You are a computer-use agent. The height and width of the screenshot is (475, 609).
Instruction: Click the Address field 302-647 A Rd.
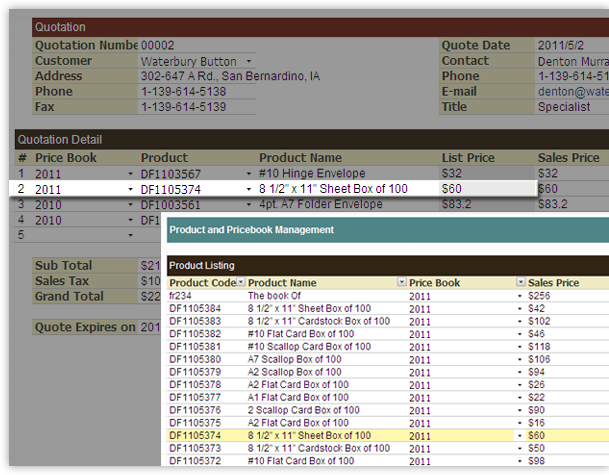[230, 76]
